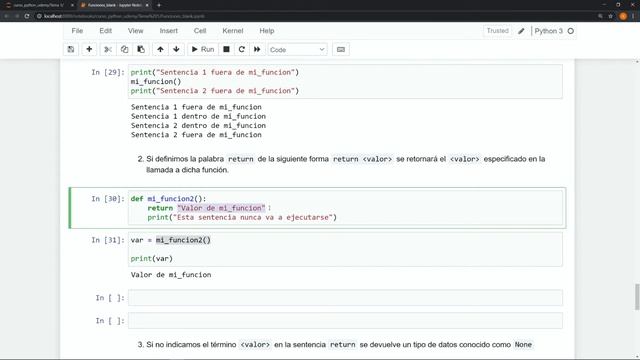This screenshot has height=360, width=640.
Task: Click markdown text 'Si definimos la palabra'
Action: pyautogui.click(x=185, y=159)
